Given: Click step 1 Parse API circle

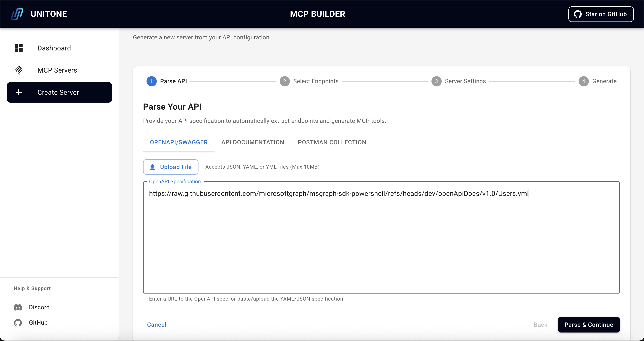Looking at the screenshot, I should [151, 82].
